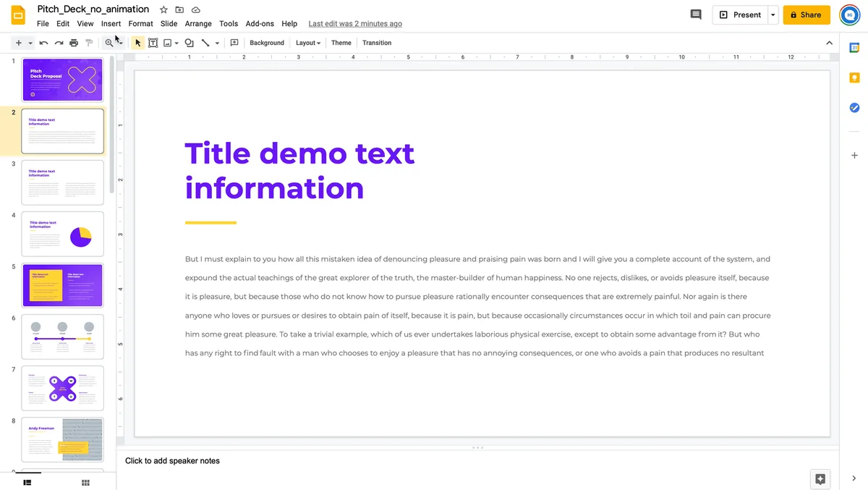Screen dimensions: 868x490
Task: Open the Layout dropdown
Action: 308,43
